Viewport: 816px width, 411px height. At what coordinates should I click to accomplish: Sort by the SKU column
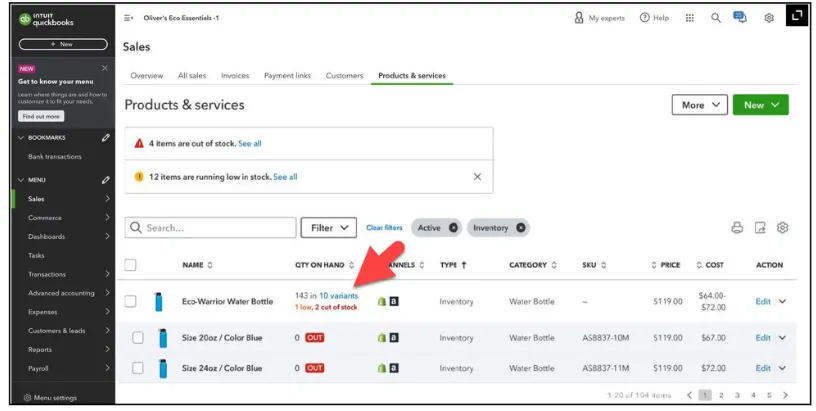(594, 265)
